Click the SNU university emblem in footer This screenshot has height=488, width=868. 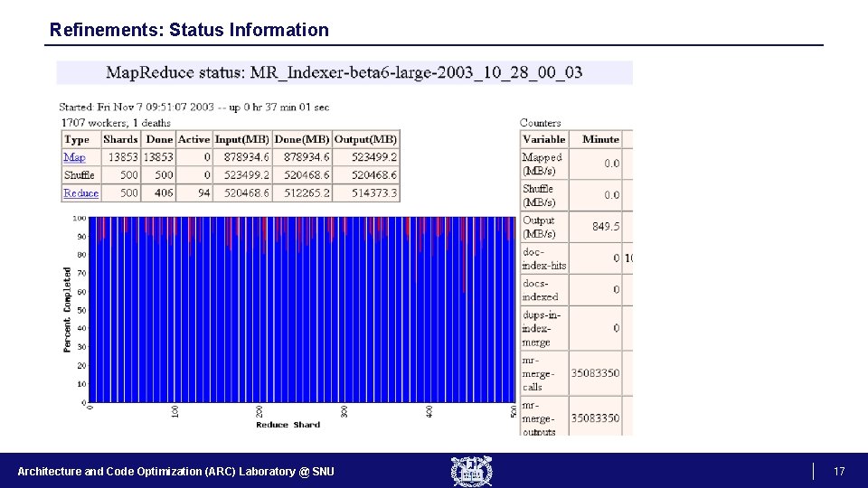472,472
